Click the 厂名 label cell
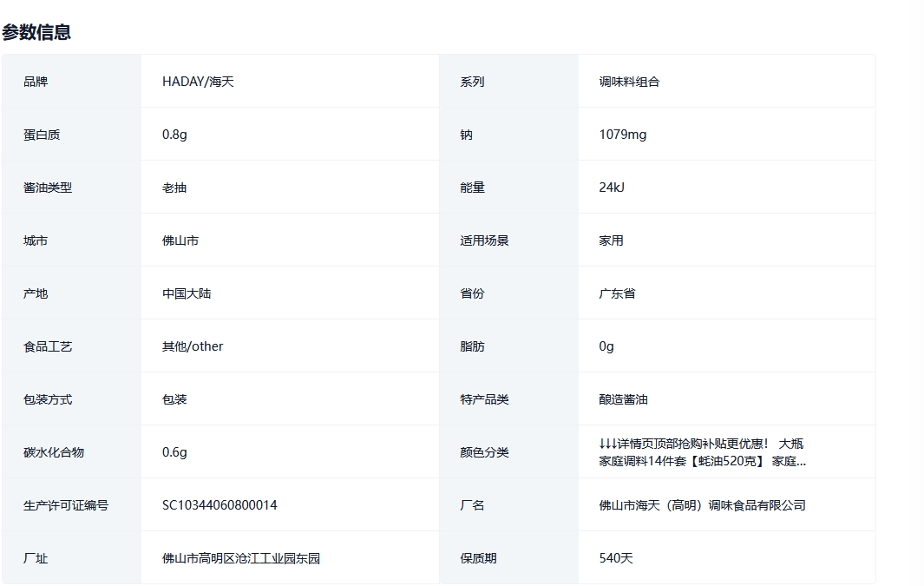Image resolution: width=924 pixels, height=586 pixels. point(508,505)
